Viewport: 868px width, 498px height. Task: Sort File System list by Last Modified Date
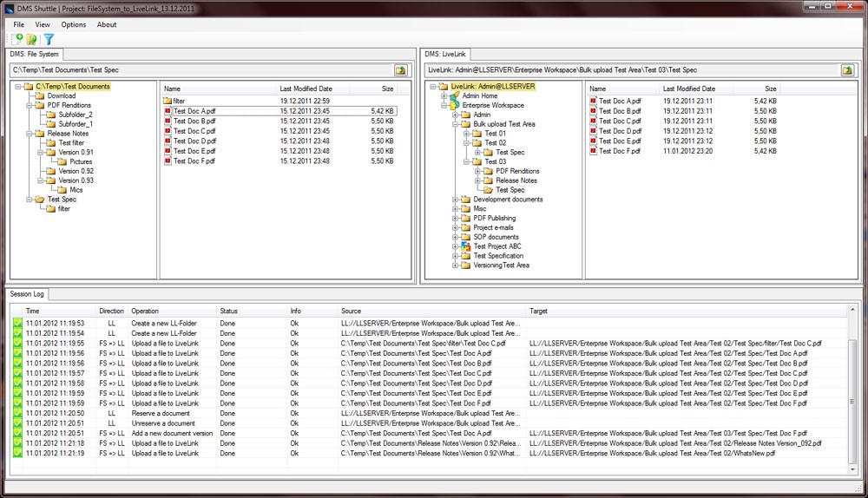click(312, 88)
